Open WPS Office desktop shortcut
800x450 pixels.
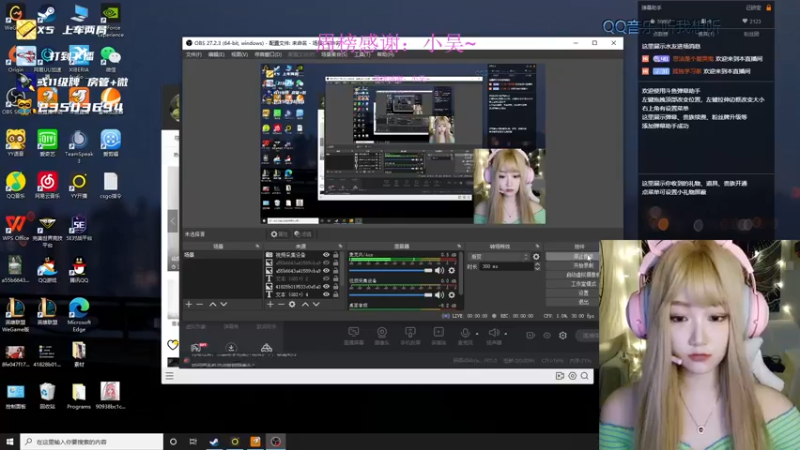pos(15,227)
